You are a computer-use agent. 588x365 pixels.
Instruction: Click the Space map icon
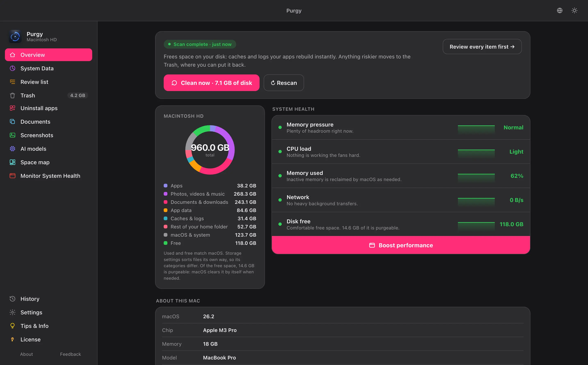point(12,162)
